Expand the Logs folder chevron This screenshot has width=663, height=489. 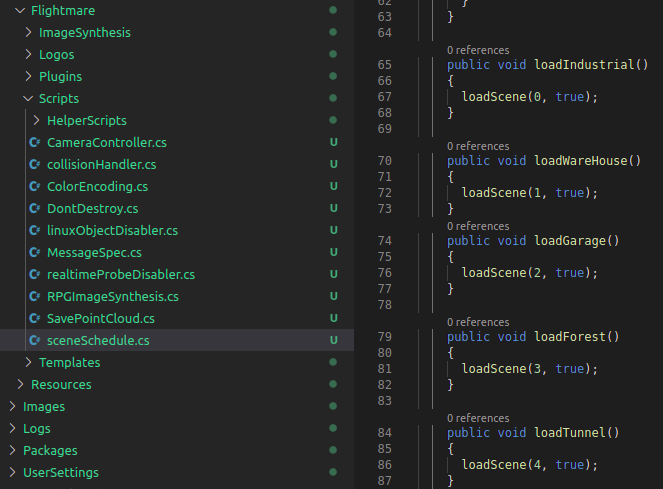(12, 429)
